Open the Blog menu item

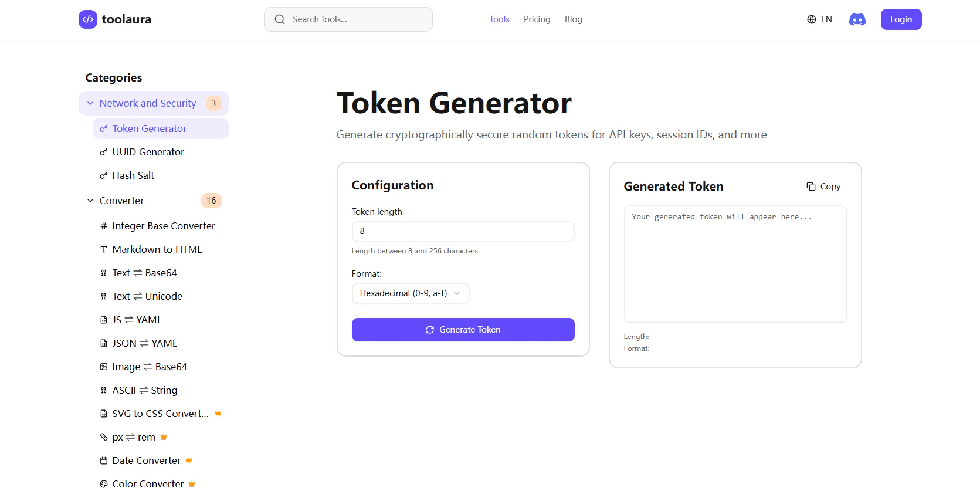pos(574,19)
